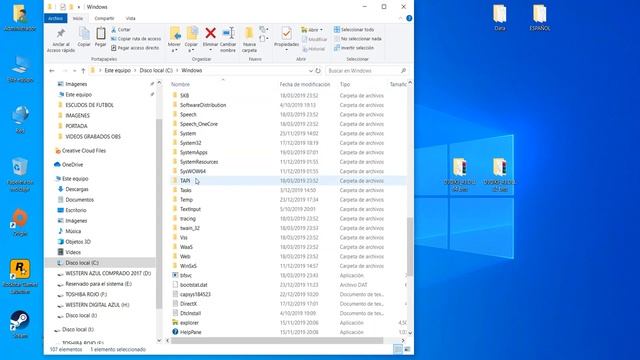Click Disco local (C:) in breadcrumb path
The height and width of the screenshot is (360, 640).
tap(156, 71)
